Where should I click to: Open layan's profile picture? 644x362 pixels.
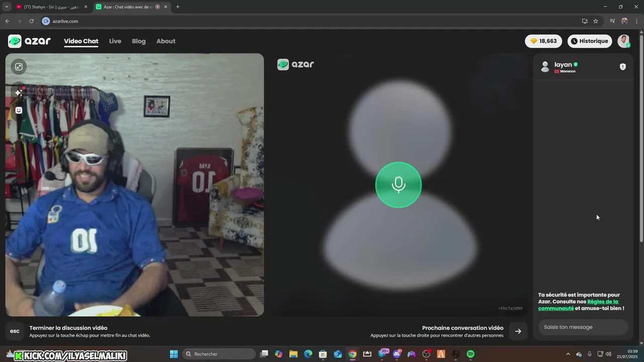[x=545, y=67]
